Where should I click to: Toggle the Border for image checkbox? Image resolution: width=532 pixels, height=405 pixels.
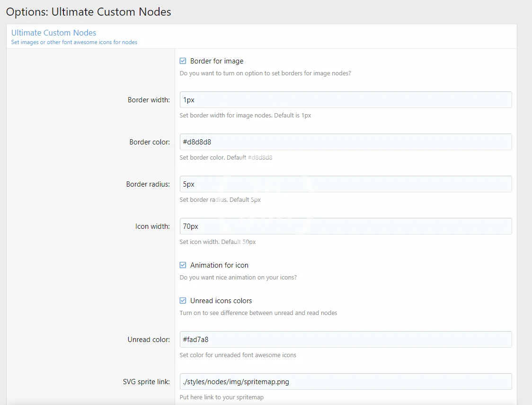point(183,61)
